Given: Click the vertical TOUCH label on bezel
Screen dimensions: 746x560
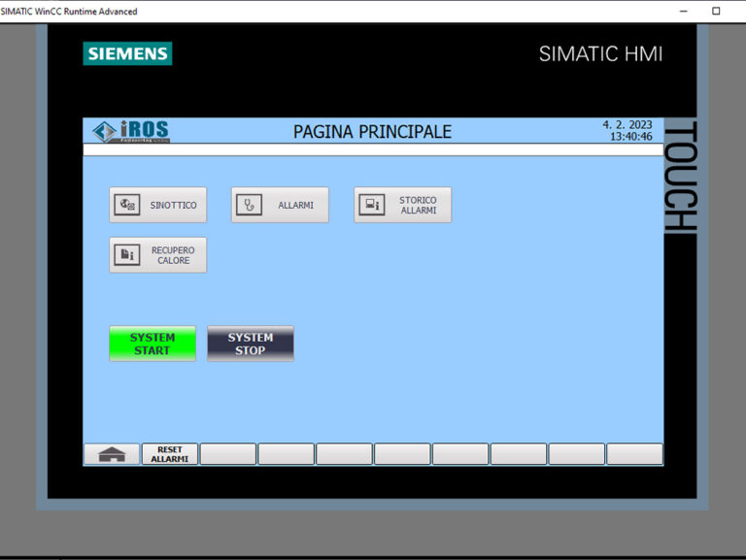Looking at the screenshot, I should pyautogui.click(x=682, y=177).
